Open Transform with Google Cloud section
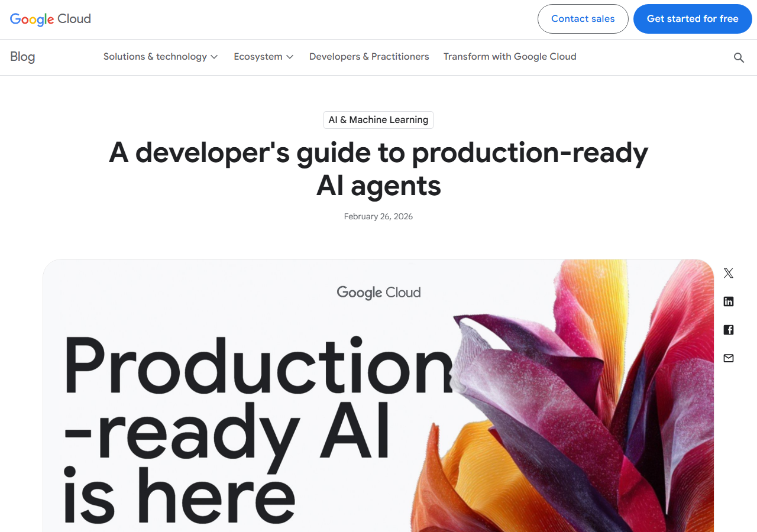 pyautogui.click(x=510, y=57)
